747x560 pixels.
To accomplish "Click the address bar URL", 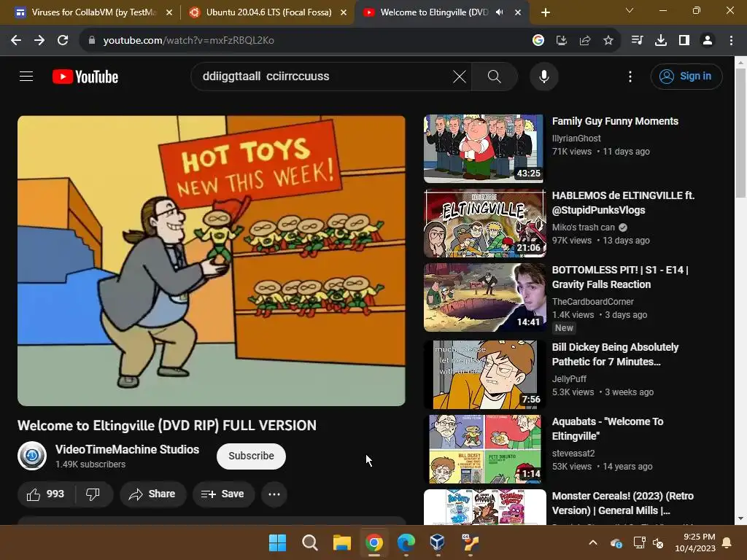I will (189, 41).
